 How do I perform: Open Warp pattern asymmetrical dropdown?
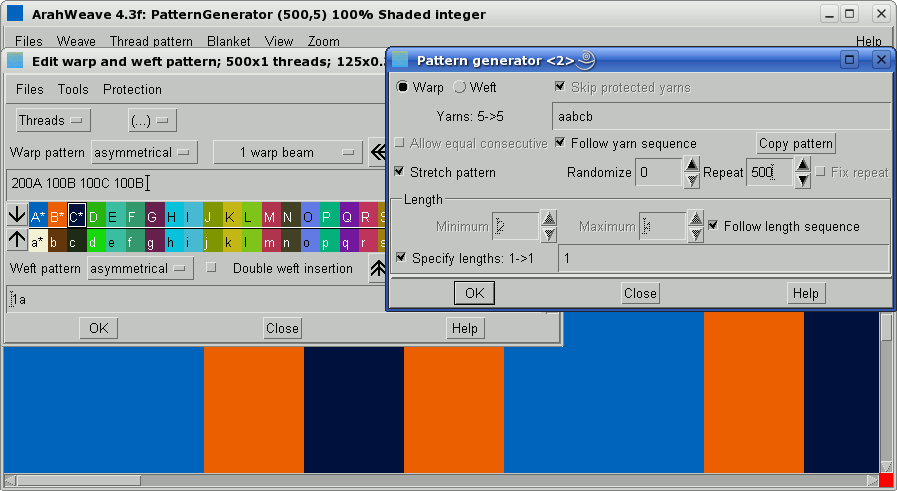pos(144,153)
